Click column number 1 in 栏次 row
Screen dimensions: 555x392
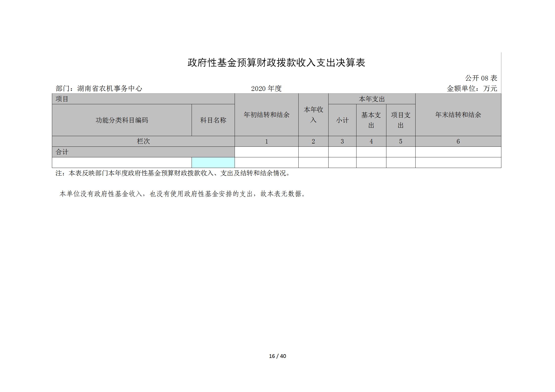[266, 141]
